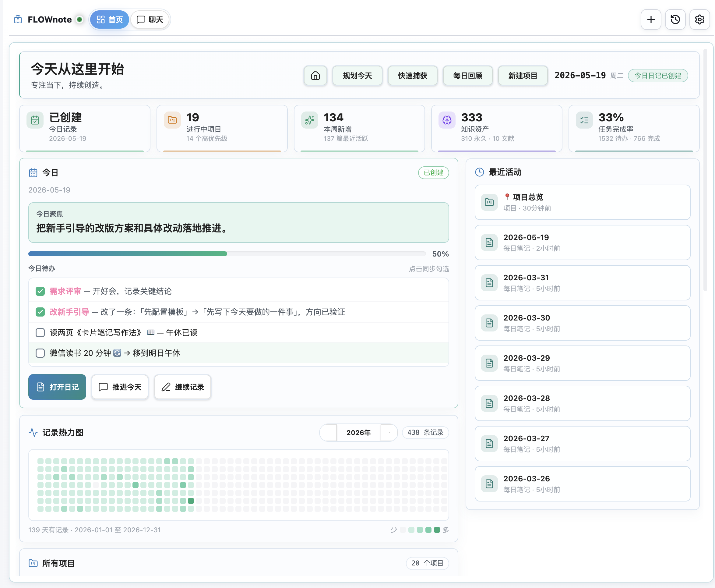715x588 pixels.
Task: Click the folder icon in 进行中项目 card
Action: pyautogui.click(x=172, y=120)
